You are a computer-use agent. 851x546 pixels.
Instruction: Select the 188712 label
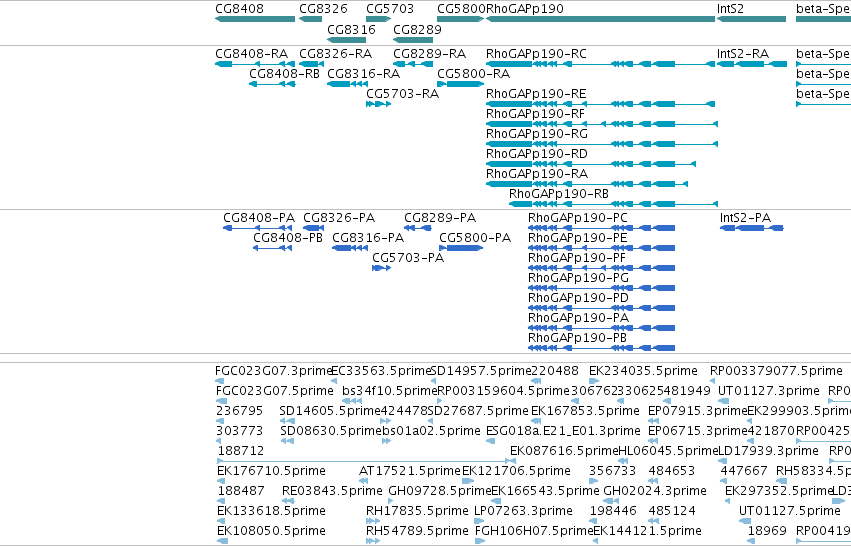point(241,451)
